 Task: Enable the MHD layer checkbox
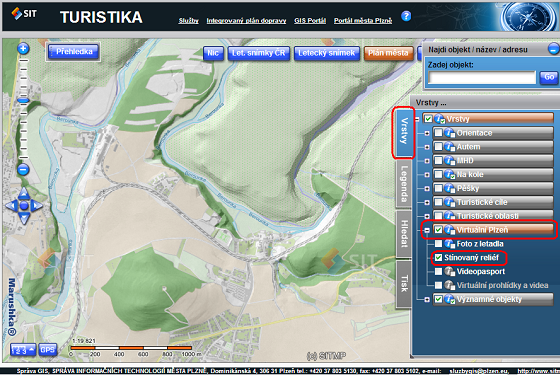[x=438, y=161]
